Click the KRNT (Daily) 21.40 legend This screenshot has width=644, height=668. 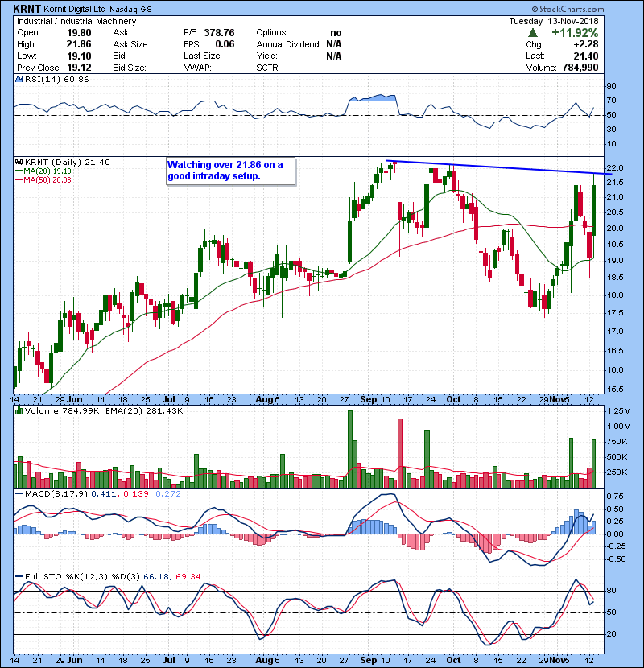coord(68,162)
